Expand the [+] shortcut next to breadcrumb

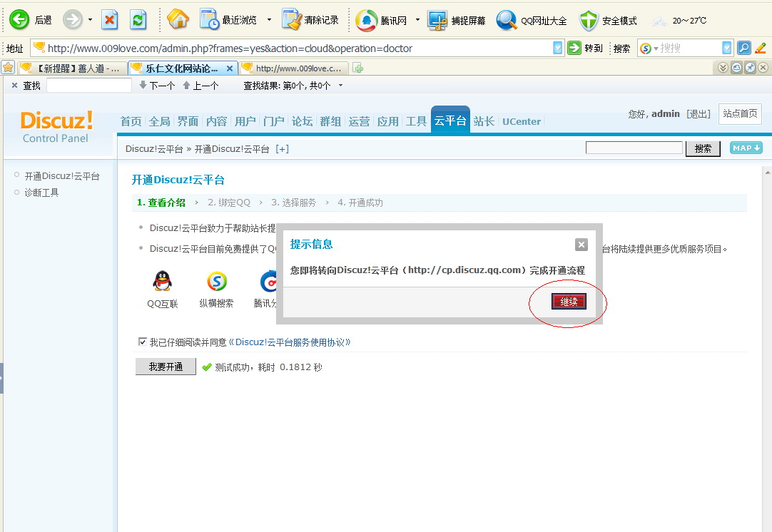click(x=282, y=148)
